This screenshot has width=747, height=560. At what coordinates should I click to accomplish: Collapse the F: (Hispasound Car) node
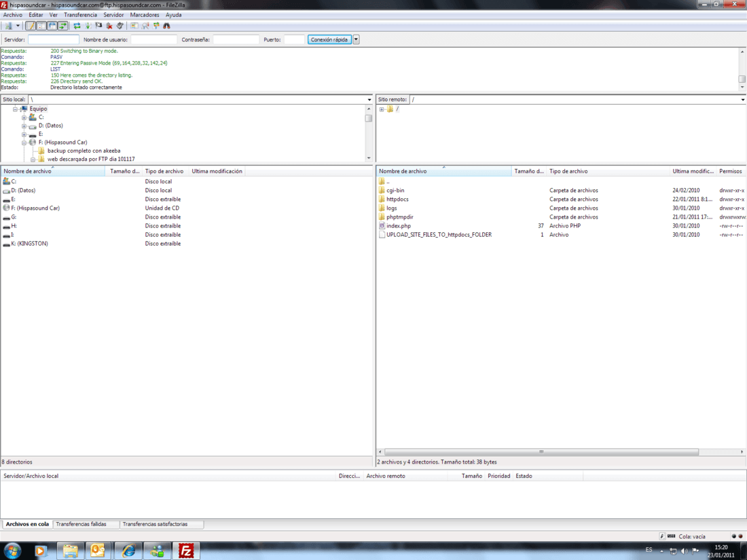coord(24,143)
